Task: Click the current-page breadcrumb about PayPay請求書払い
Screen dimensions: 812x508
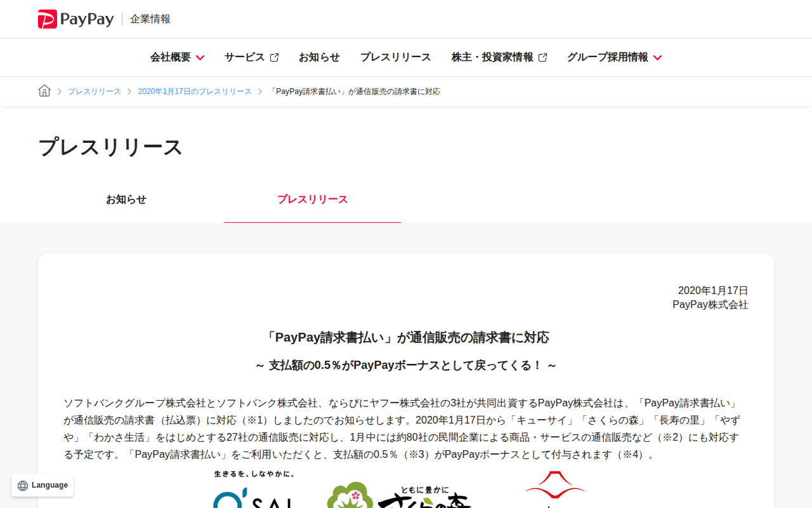Action: click(x=355, y=91)
